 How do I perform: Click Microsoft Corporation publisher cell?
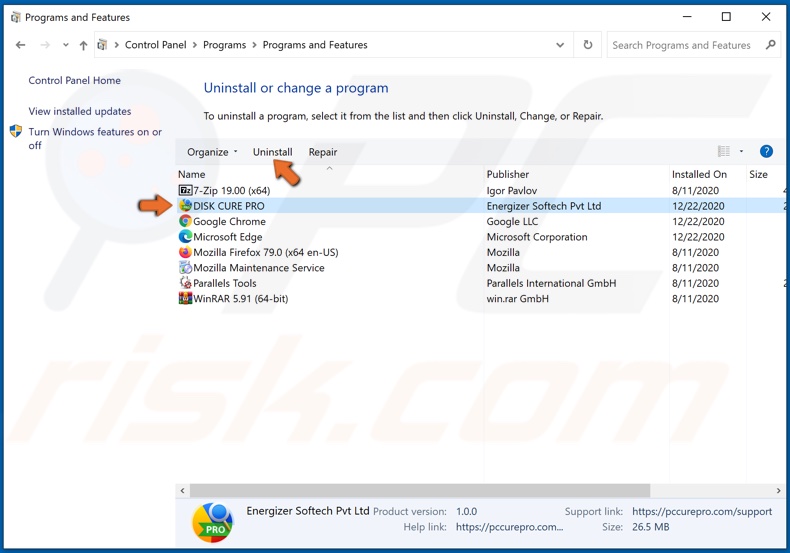point(537,237)
